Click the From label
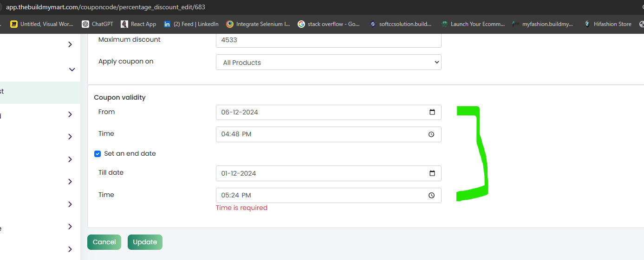Viewport: 644px width, 260px height. click(x=107, y=112)
